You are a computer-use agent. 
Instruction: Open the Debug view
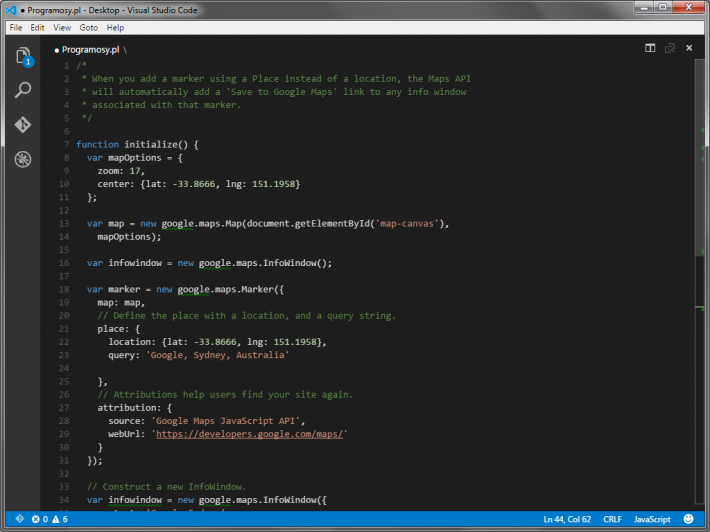pos(23,159)
